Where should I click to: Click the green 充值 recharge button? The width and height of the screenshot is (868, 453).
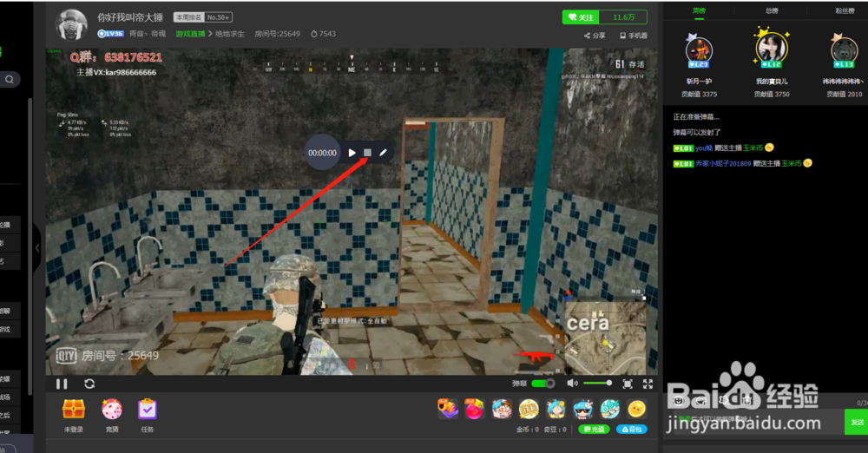pyautogui.click(x=594, y=430)
